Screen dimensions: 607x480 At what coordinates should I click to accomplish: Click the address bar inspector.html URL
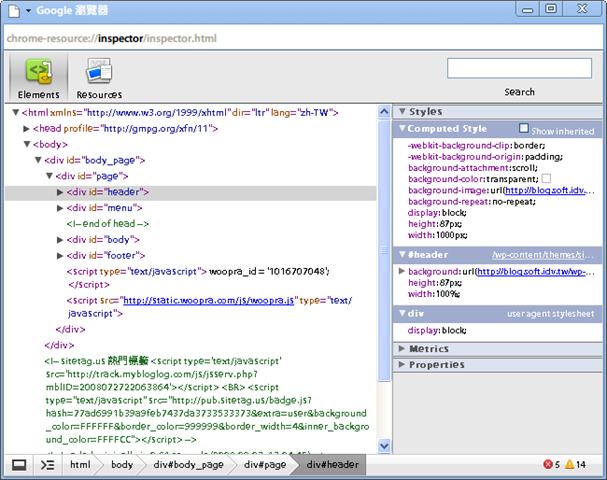tap(111, 38)
